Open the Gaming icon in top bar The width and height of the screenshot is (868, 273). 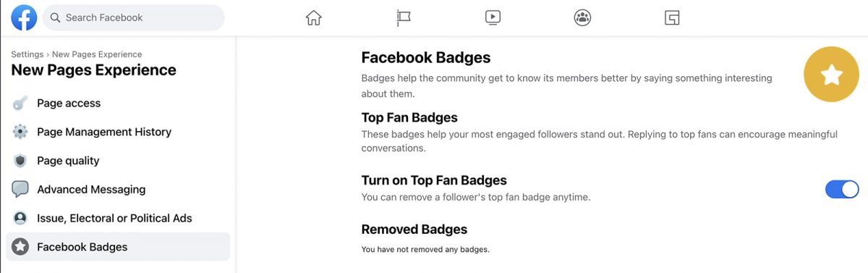pos(672,17)
